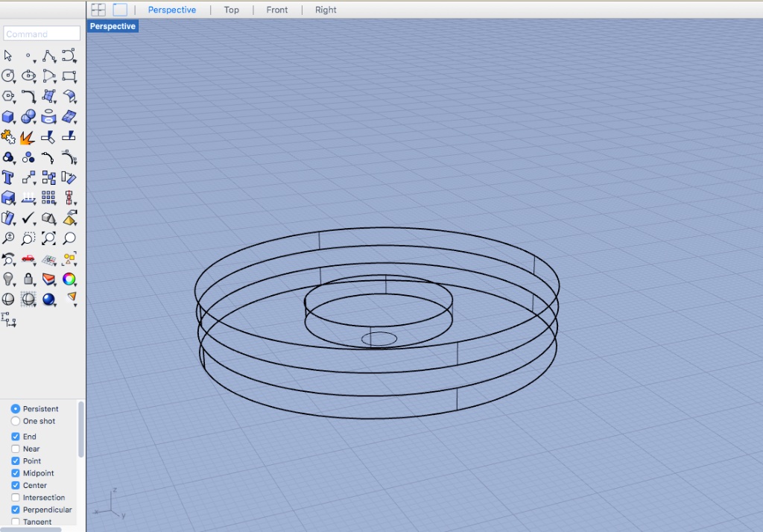Disable the Perpendicular object snap
The image size is (763, 532).
[x=16, y=510]
